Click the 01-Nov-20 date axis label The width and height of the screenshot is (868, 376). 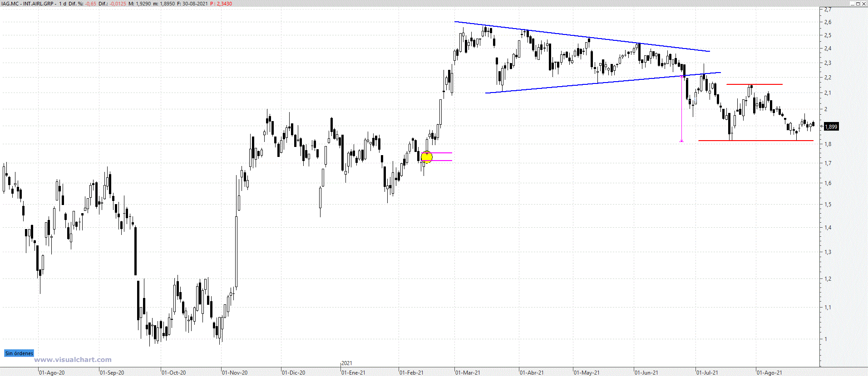[x=235, y=372]
